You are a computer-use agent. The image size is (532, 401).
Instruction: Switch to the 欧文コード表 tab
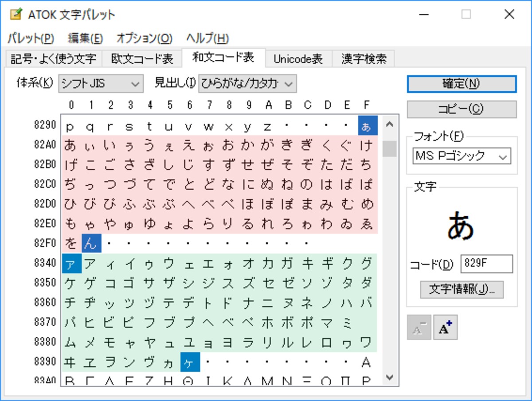(142, 58)
